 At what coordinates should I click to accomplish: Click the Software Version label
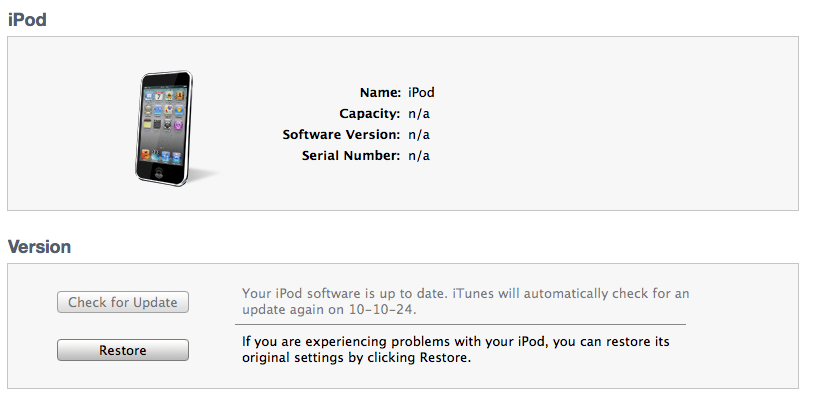coord(341,135)
